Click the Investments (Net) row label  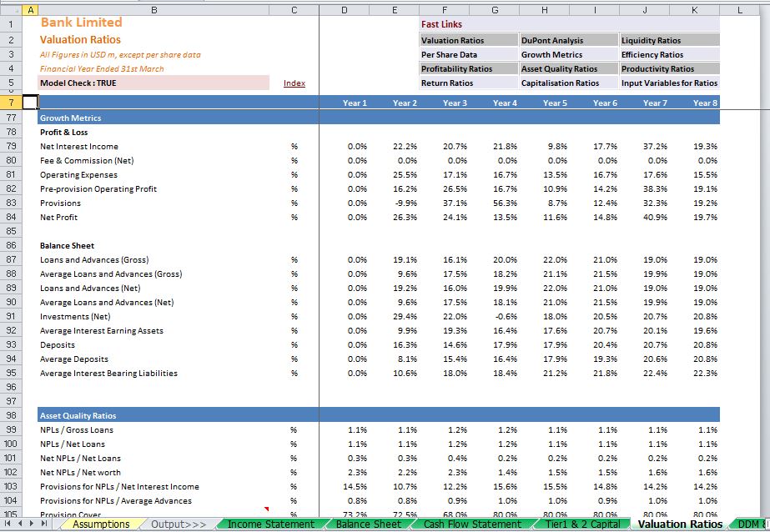75,317
